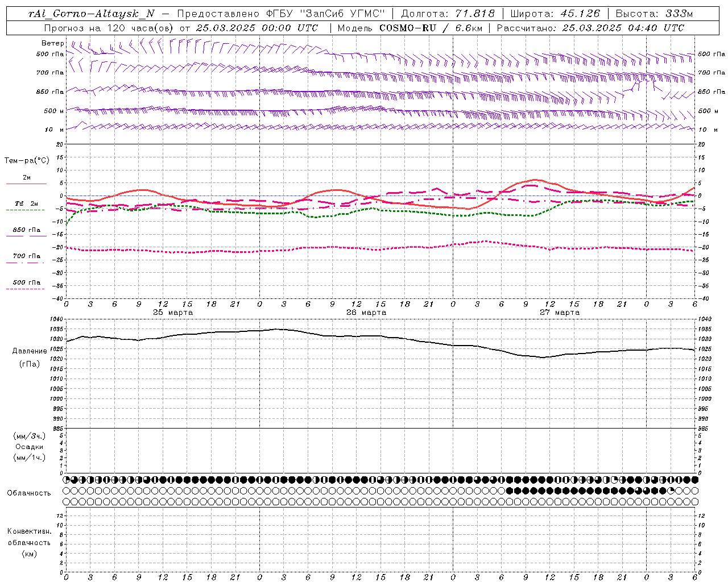This screenshot has height=582, width=728.
Task: Click the Модель COSMO-RU / 6.6км label
Action: (x=409, y=28)
